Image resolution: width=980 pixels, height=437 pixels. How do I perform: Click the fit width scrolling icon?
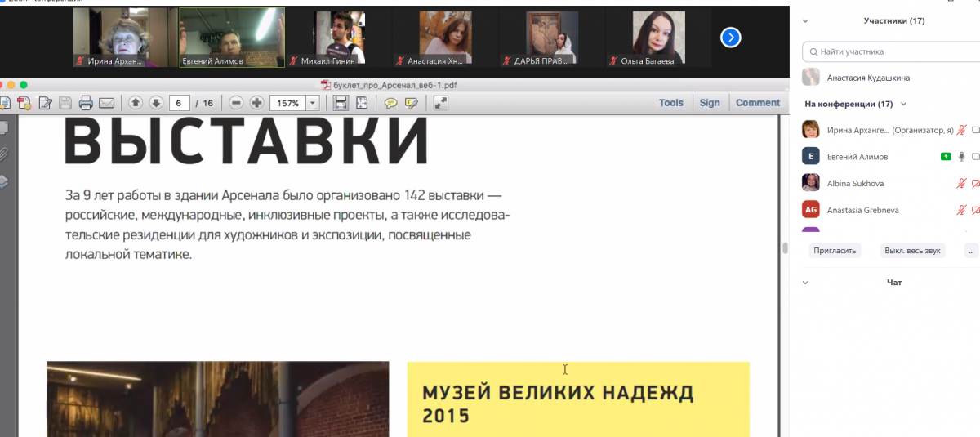coord(341,103)
